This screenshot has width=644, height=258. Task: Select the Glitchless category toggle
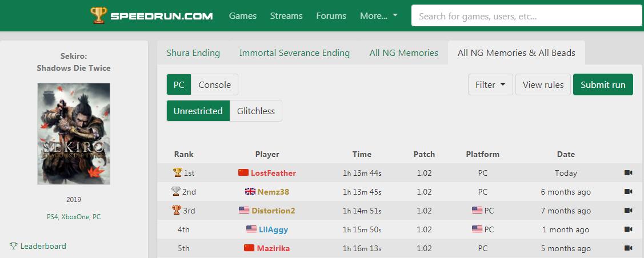coord(256,111)
